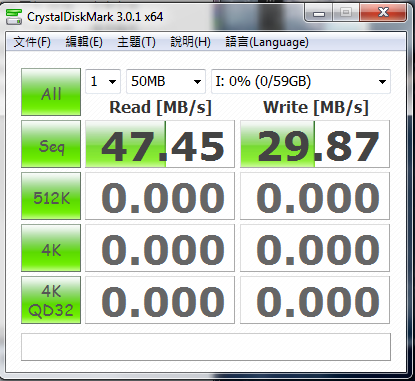415x381 pixels.
Task: Open the 說明(H) menu
Action: (x=190, y=42)
